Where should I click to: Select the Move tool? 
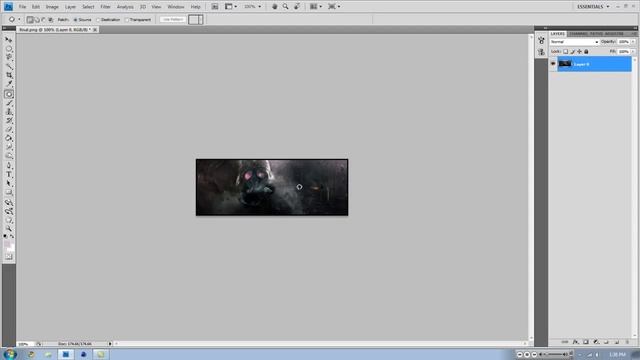(9, 40)
